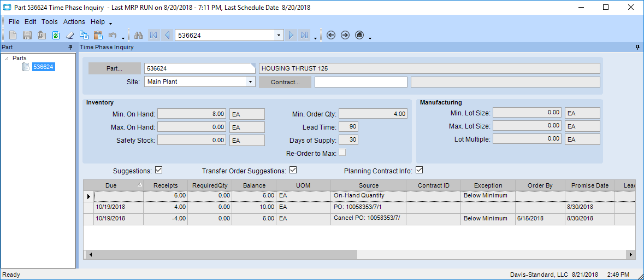
Task: Open options arrow after Home icon
Action: click(370, 38)
